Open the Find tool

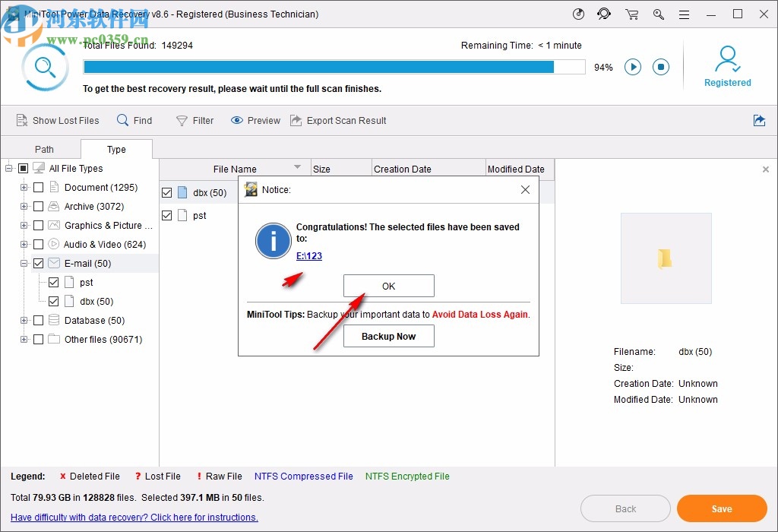tap(134, 121)
